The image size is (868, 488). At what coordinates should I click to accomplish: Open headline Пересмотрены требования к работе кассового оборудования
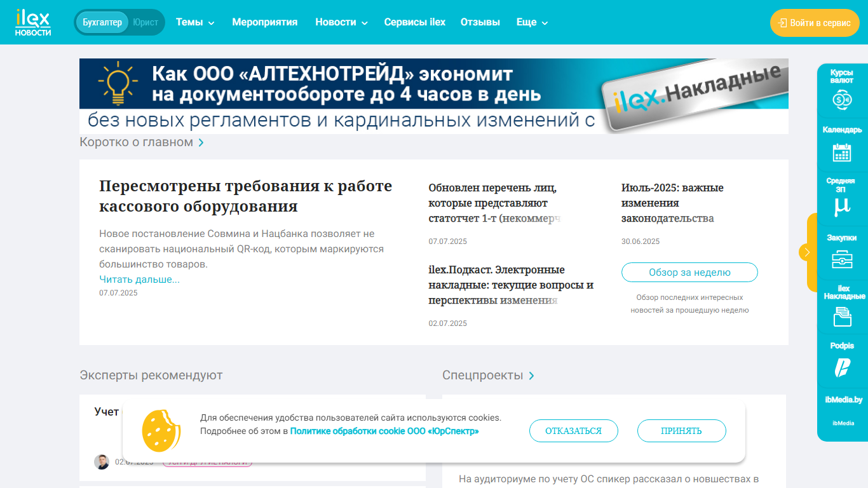pos(246,196)
